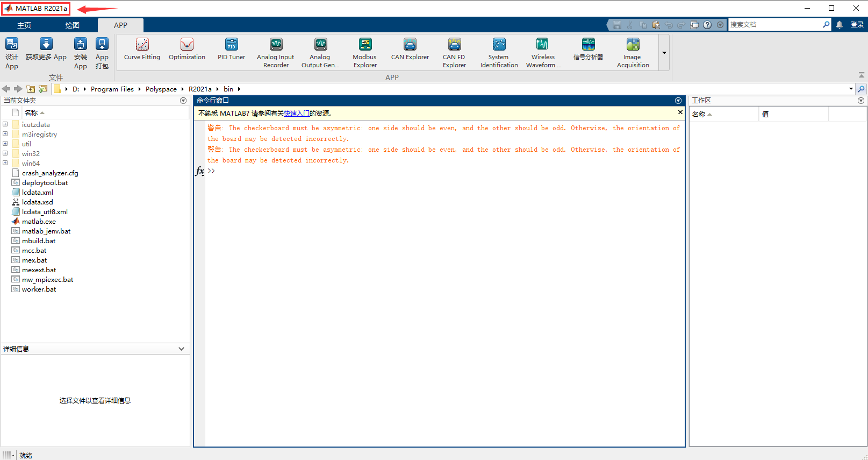Switch to the 主页 tab
This screenshot has width=868, height=460.
click(x=24, y=25)
